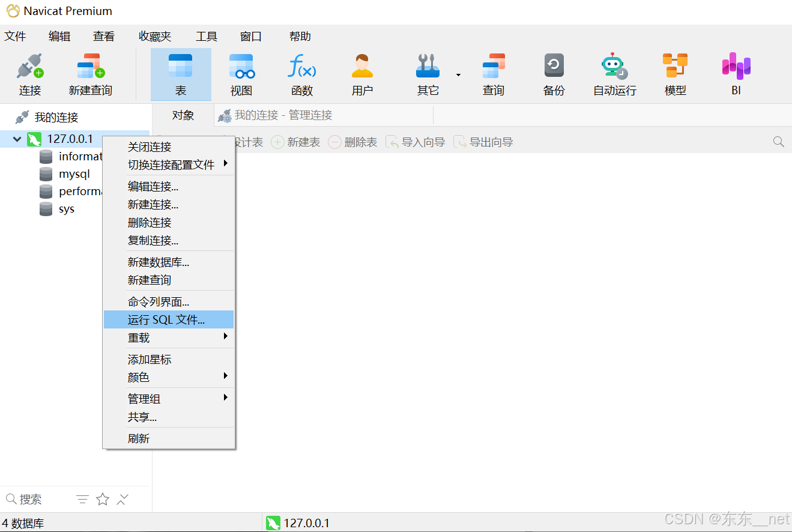Click the plug icon beside 我的连接
This screenshot has width=792, height=532.
tap(22, 117)
